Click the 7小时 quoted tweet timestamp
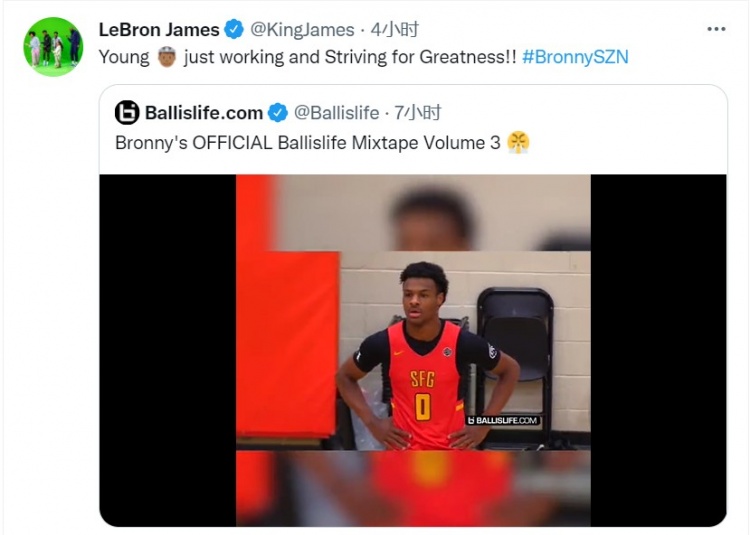The width and height of the screenshot is (750, 535). [417, 113]
